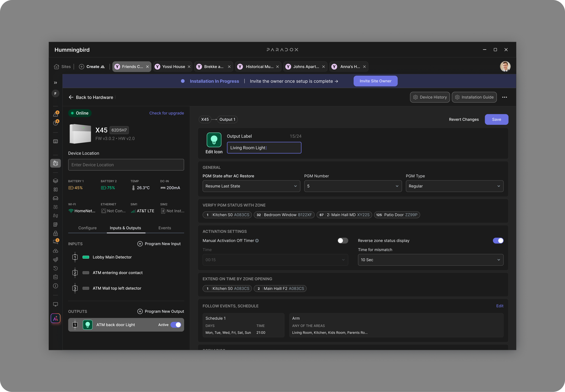This screenshot has height=392, width=565.
Task: Open Device History
Action: point(430,97)
